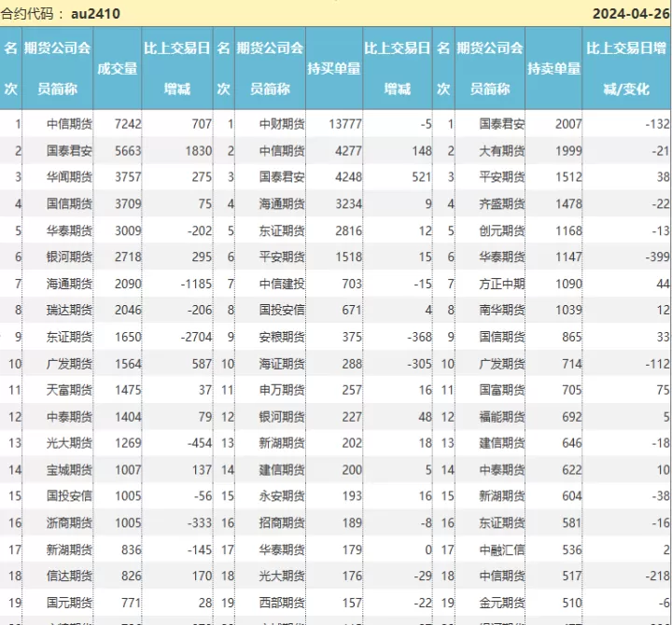Click the 持买单量 column header
672x625 pixels.
click(334, 68)
